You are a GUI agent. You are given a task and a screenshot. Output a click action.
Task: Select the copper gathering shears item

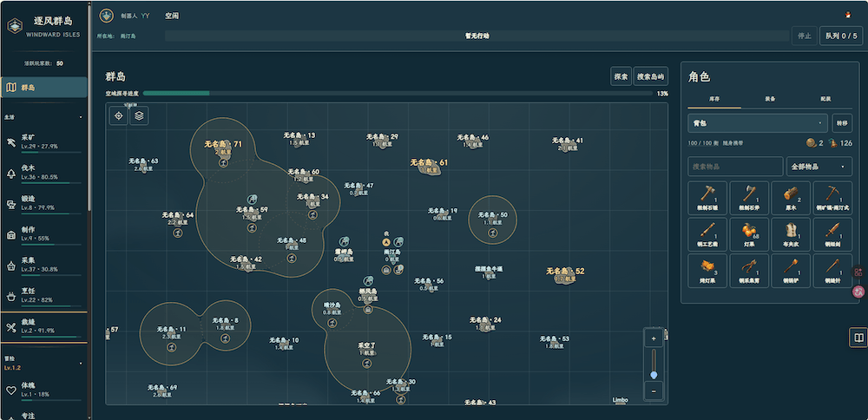coord(749,271)
